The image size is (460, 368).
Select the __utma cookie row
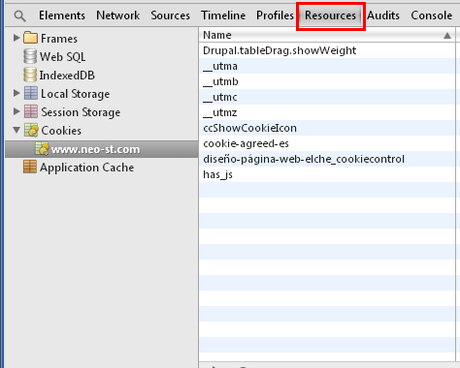327,66
